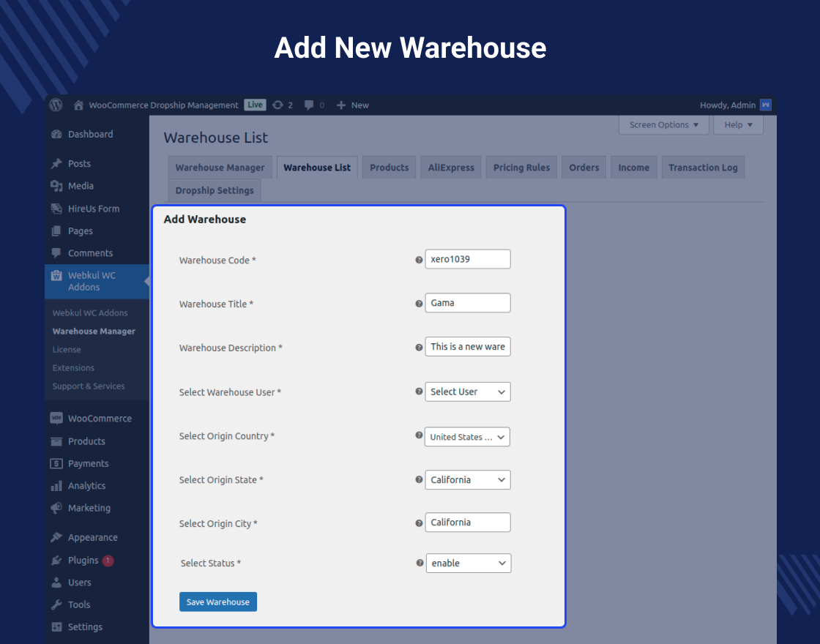Click the Dashboard gauge icon

[56, 135]
